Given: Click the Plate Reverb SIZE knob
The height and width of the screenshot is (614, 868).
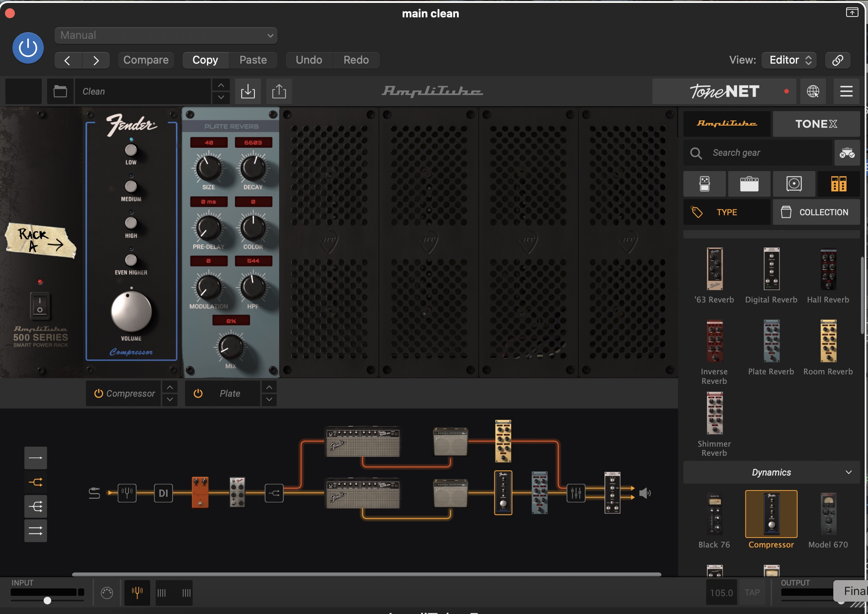Looking at the screenshot, I should [x=209, y=169].
